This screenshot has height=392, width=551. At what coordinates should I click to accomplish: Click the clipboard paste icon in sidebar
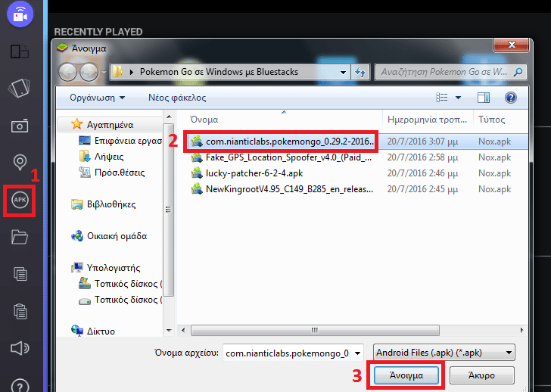[x=20, y=312]
